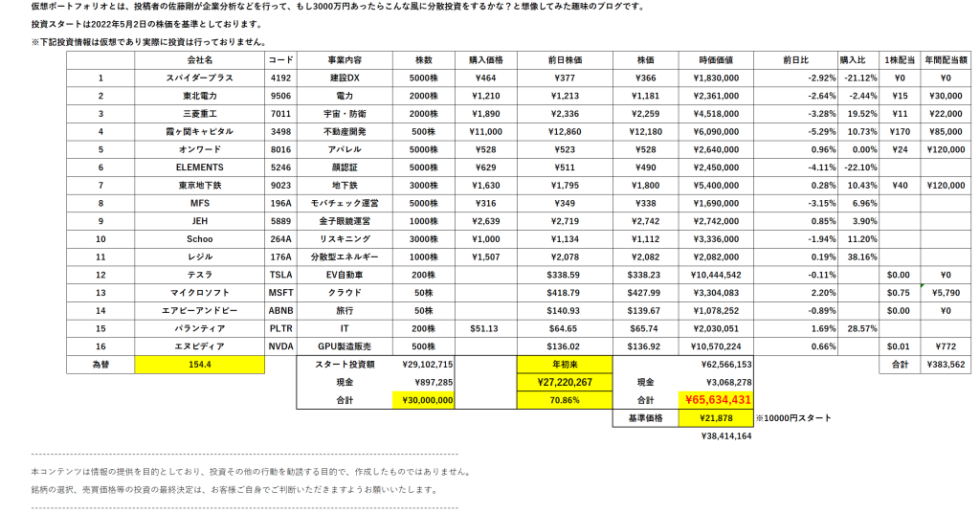Click the ELEMENTS company cell

tap(199, 167)
